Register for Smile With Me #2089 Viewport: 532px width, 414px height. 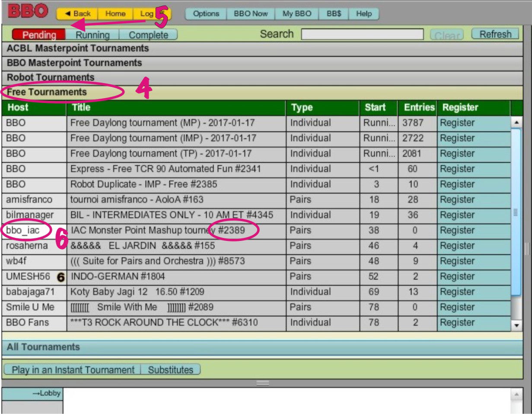point(474,307)
